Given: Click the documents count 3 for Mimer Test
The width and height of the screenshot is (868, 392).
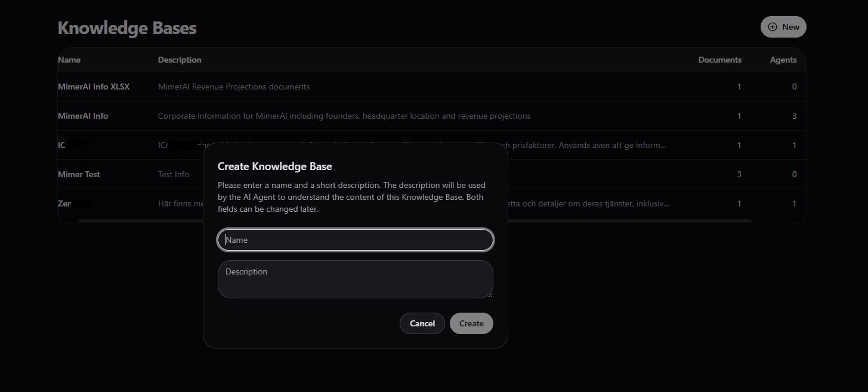Looking at the screenshot, I should point(739,174).
